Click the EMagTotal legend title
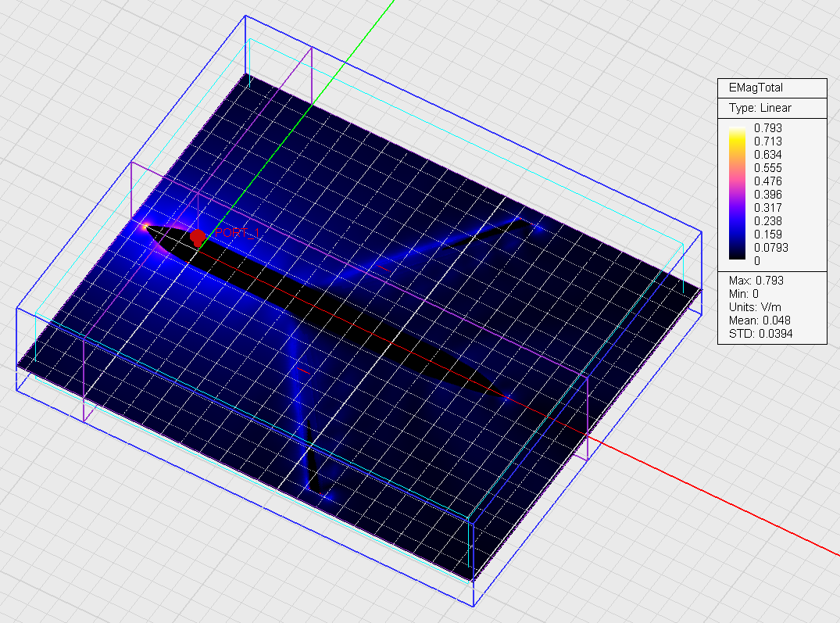 pos(755,88)
